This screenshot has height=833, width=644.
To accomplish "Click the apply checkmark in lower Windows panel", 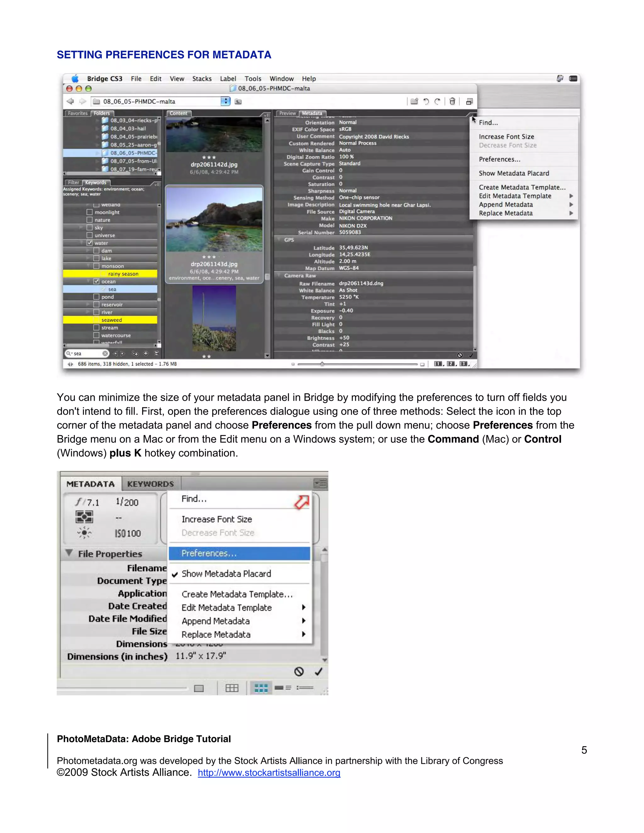I will [x=319, y=672].
